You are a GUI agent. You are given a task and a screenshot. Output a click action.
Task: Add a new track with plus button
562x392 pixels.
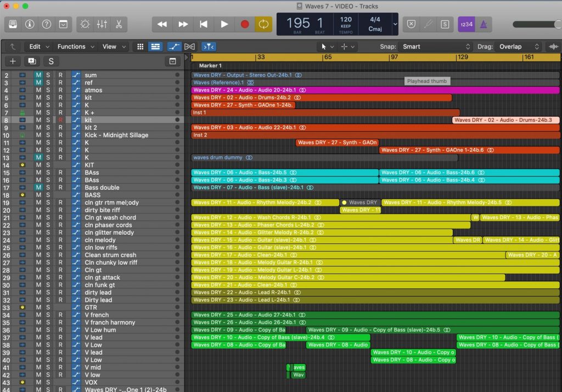tap(13, 61)
